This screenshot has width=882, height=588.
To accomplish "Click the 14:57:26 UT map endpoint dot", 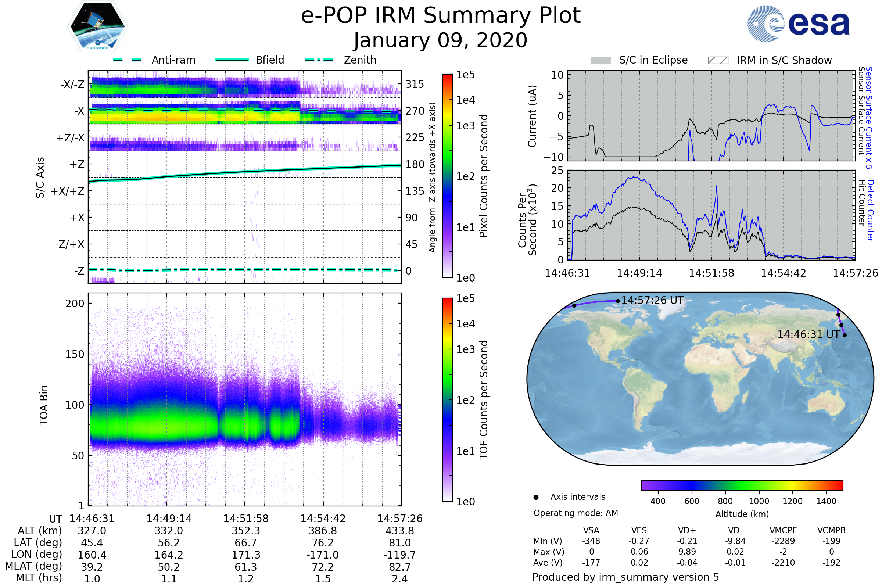I will (x=618, y=301).
